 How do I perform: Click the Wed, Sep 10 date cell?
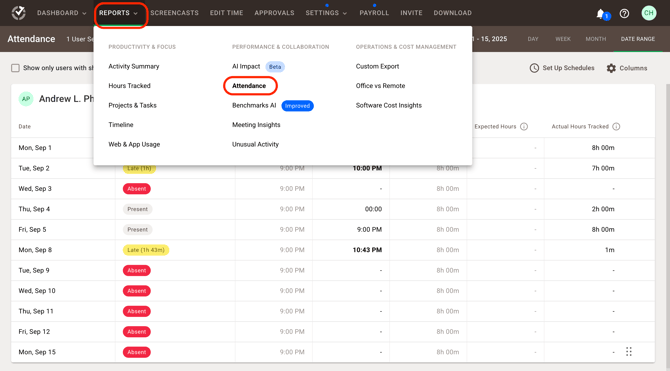(37, 291)
